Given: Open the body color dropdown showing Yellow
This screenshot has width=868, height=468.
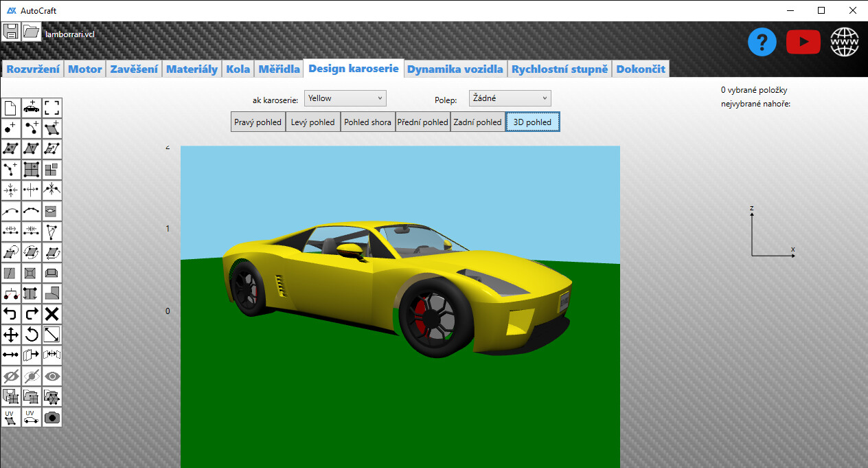Looking at the screenshot, I should 345,98.
